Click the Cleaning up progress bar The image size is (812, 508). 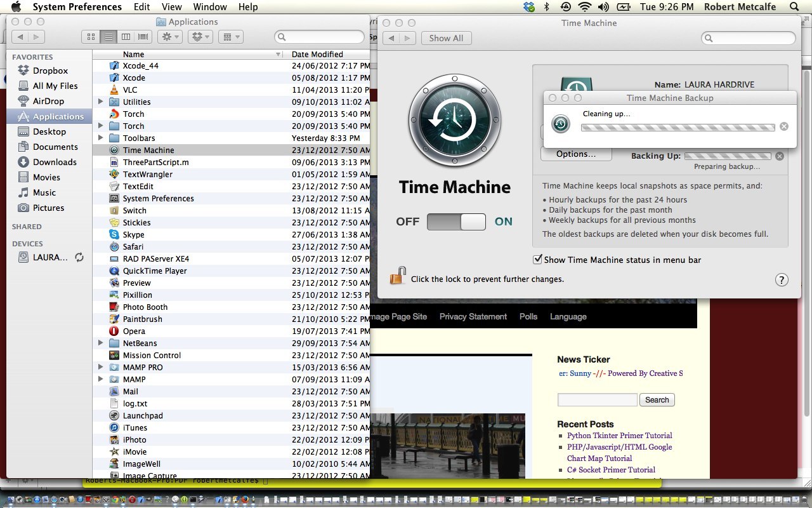(x=678, y=127)
